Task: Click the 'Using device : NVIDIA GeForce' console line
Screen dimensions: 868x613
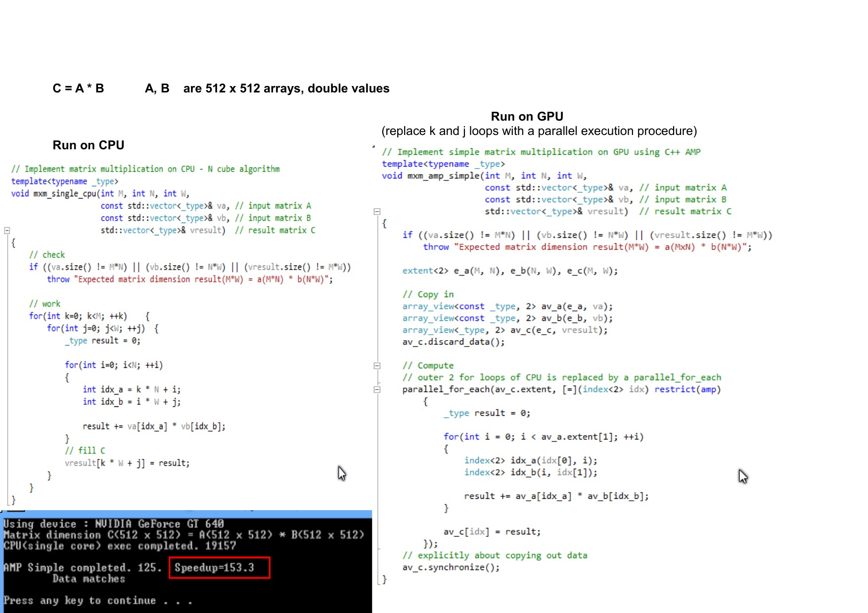Action: point(113,524)
